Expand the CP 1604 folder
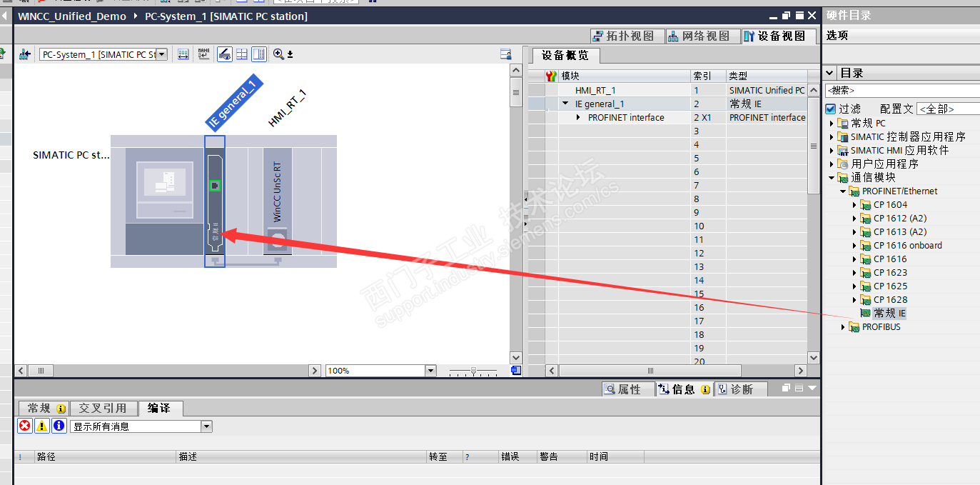This screenshot has width=980, height=485. coord(854,205)
